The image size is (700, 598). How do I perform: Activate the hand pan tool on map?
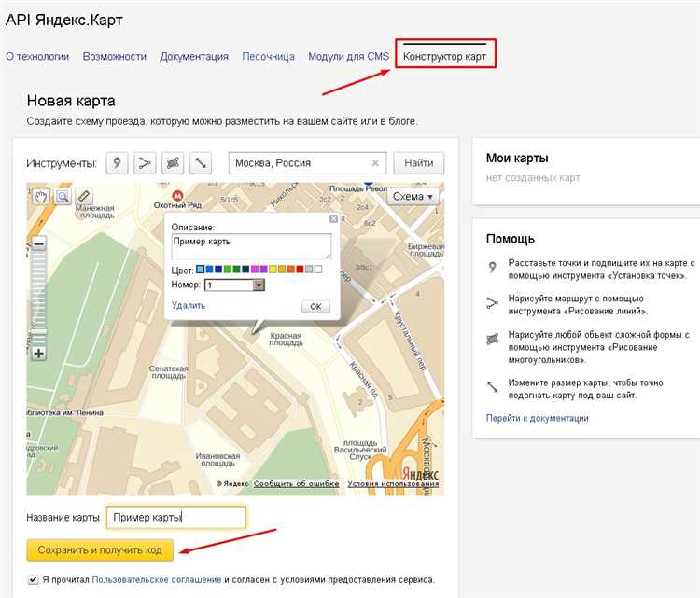point(41,196)
